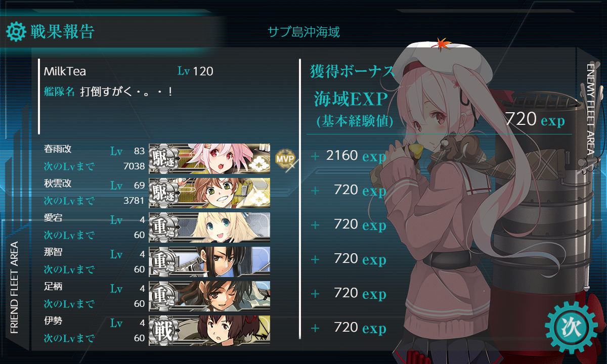The height and width of the screenshot is (364, 607).
Task: Click the maple leaf on the beret
Action: [443, 44]
